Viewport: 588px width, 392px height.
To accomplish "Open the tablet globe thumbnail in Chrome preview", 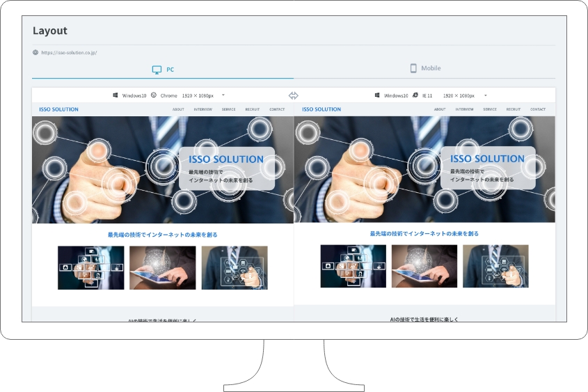I will [x=162, y=268].
